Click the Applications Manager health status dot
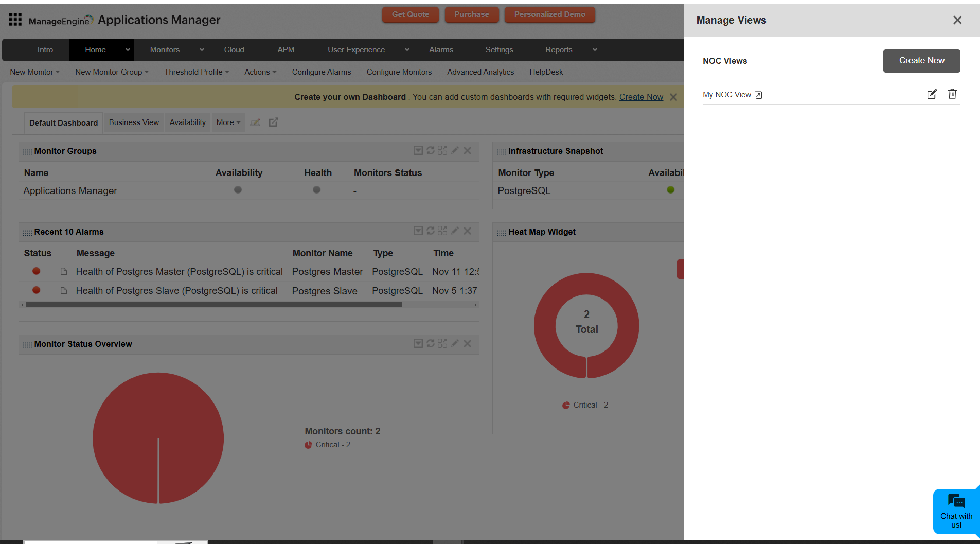The height and width of the screenshot is (544, 980). tap(316, 189)
